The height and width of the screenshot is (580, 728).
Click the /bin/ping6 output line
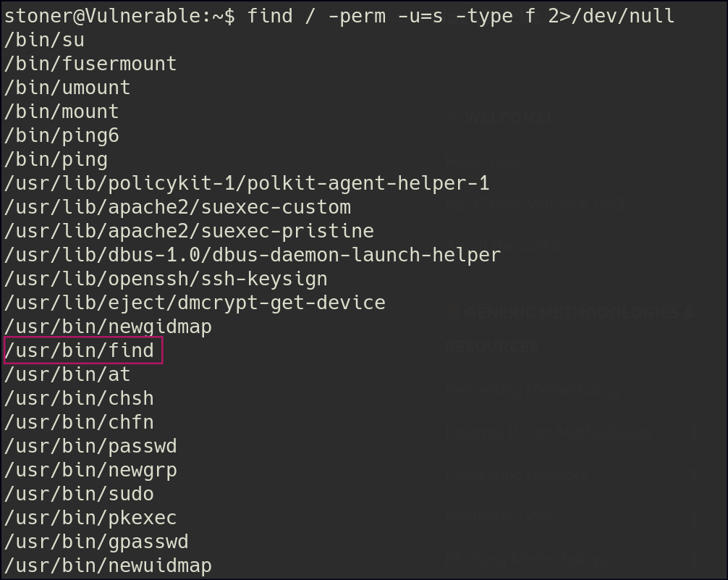[61, 135]
